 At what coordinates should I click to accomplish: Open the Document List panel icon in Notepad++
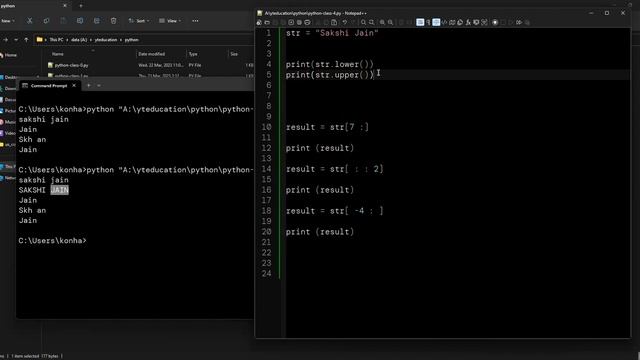click(460, 22)
